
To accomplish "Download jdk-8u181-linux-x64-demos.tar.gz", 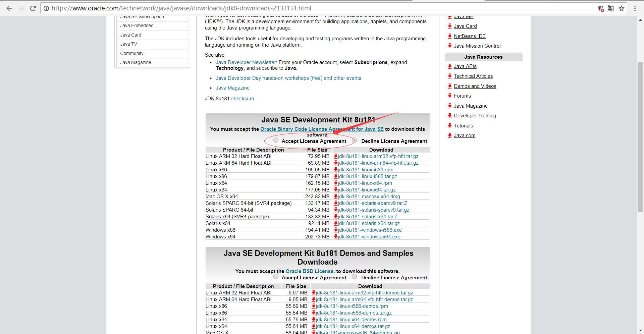I will [x=353, y=326].
